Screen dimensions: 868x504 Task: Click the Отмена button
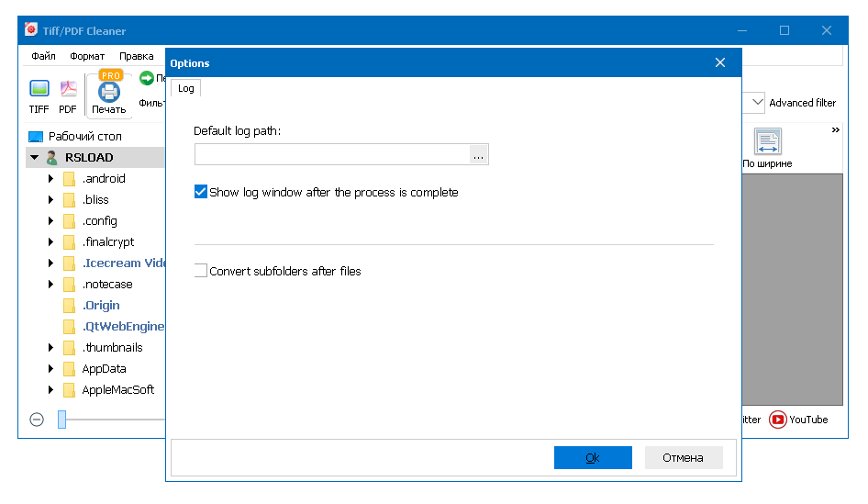pos(684,457)
